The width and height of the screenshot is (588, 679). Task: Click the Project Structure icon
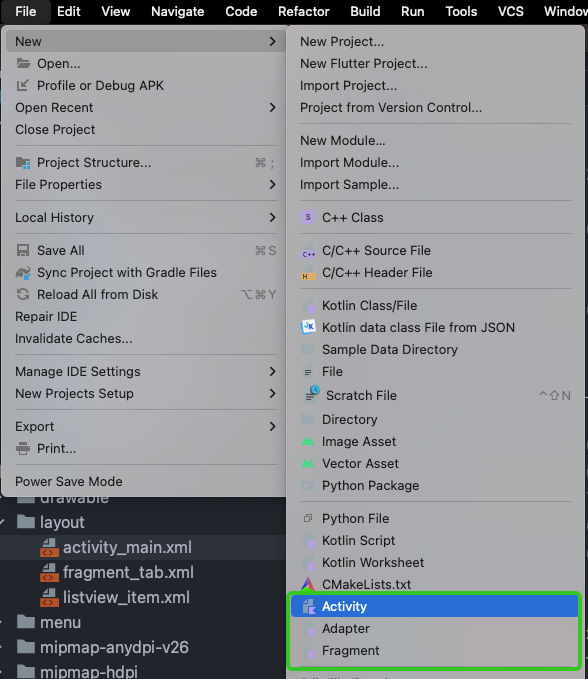23,163
